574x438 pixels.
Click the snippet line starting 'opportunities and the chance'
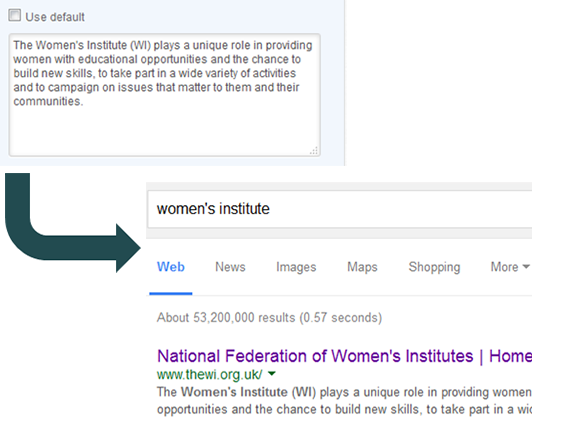pos(344,409)
